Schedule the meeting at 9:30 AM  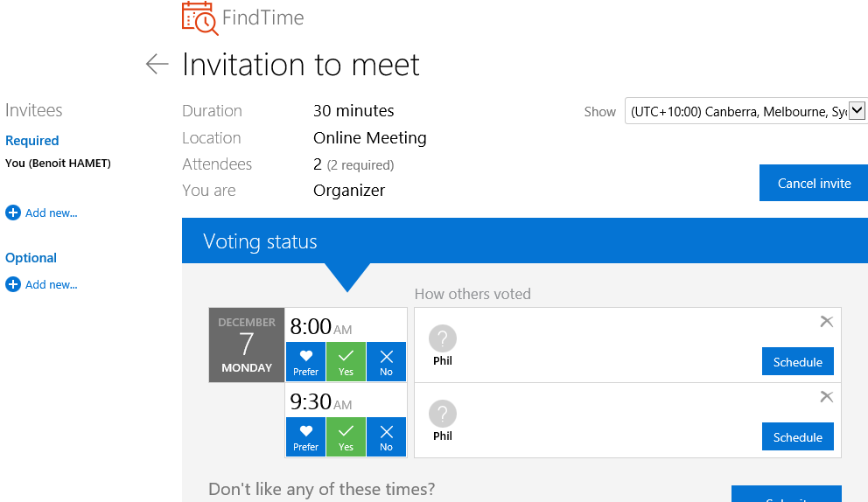(x=797, y=437)
